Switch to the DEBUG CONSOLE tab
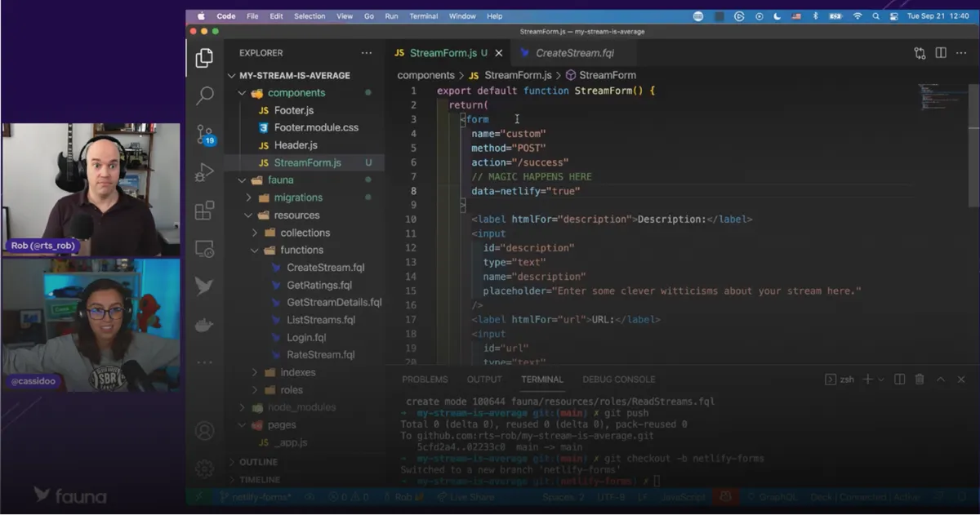The image size is (980, 515). (620, 379)
